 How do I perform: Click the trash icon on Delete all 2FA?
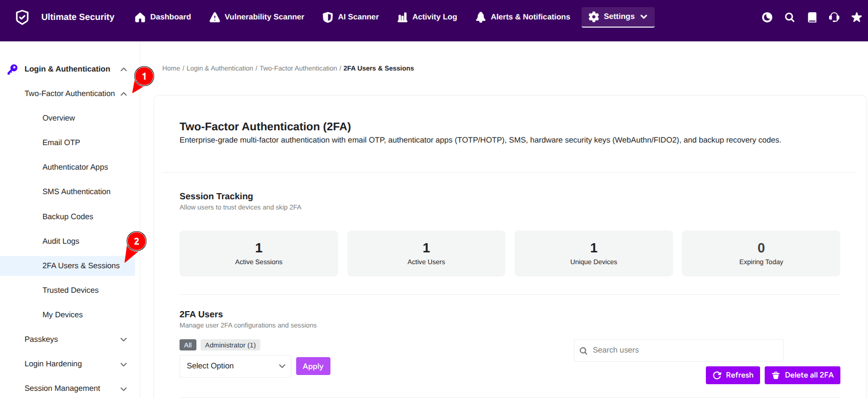pyautogui.click(x=776, y=376)
